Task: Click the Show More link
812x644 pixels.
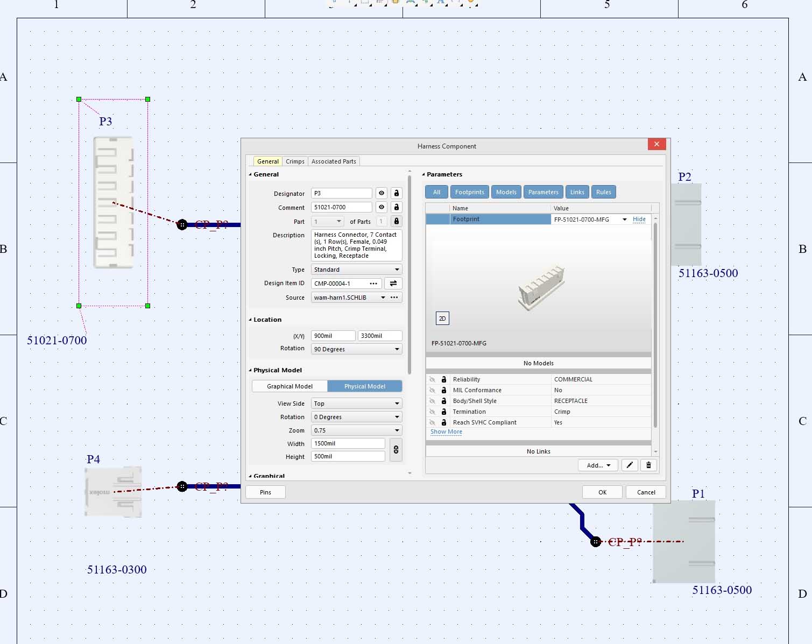Action: tap(446, 432)
